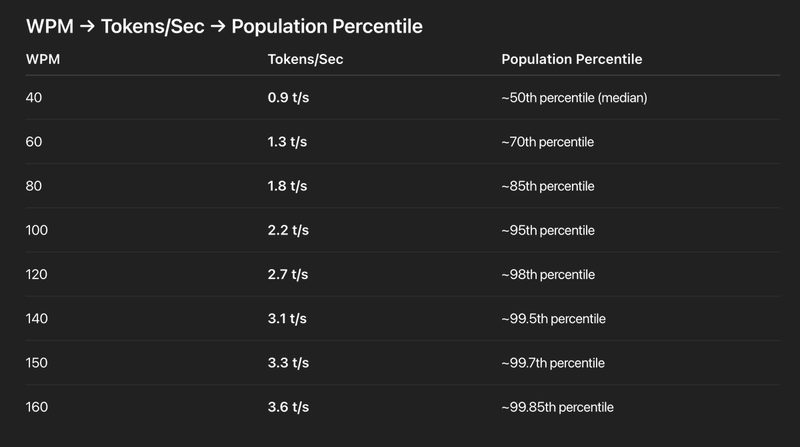Click the ~95th percentile cell

click(548, 231)
